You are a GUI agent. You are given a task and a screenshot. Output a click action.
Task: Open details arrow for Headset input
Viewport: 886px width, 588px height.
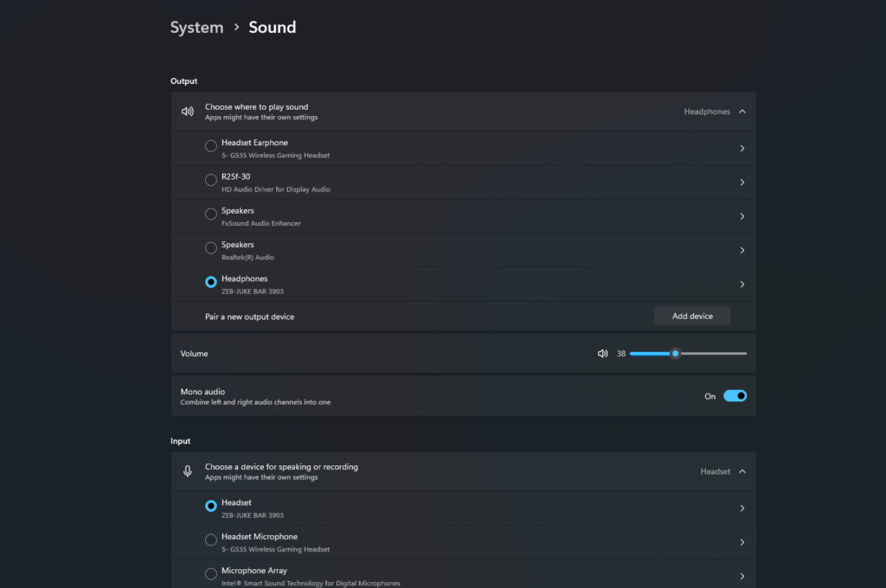coord(742,508)
